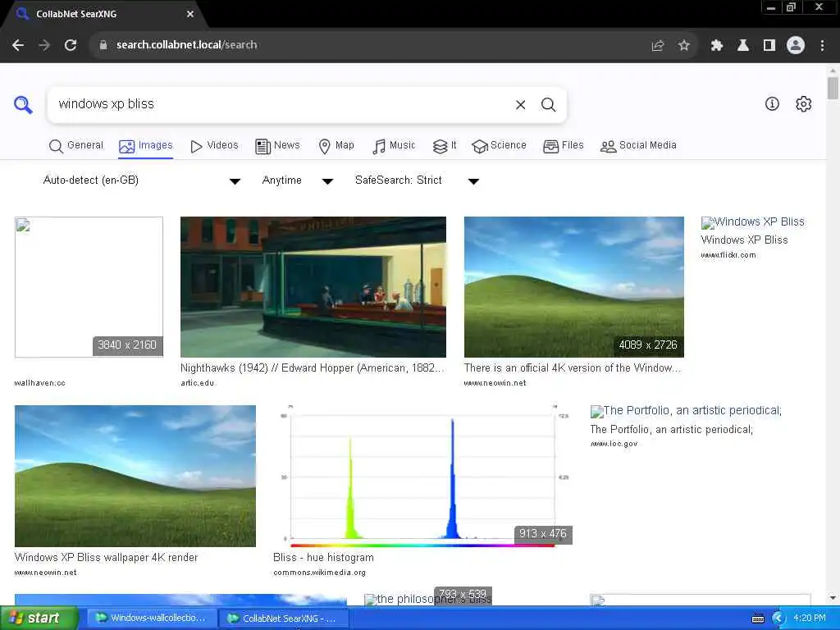Open Bliss wallpaper 4K render thumbnail
Screen dimensions: 840x630
135,477
